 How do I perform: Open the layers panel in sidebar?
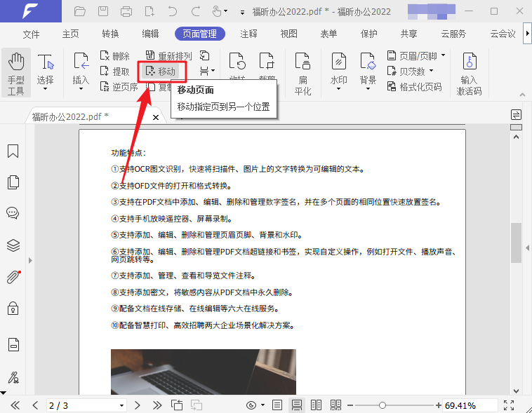tap(13, 245)
